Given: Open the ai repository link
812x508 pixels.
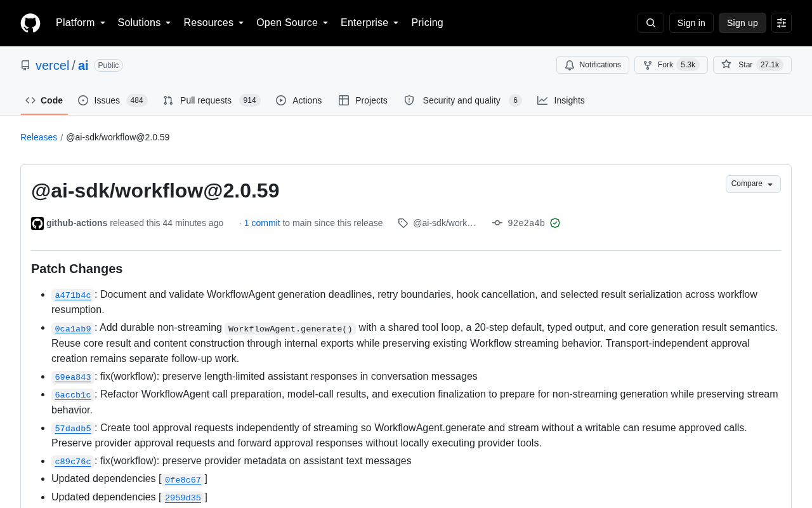Looking at the screenshot, I should click(x=83, y=65).
